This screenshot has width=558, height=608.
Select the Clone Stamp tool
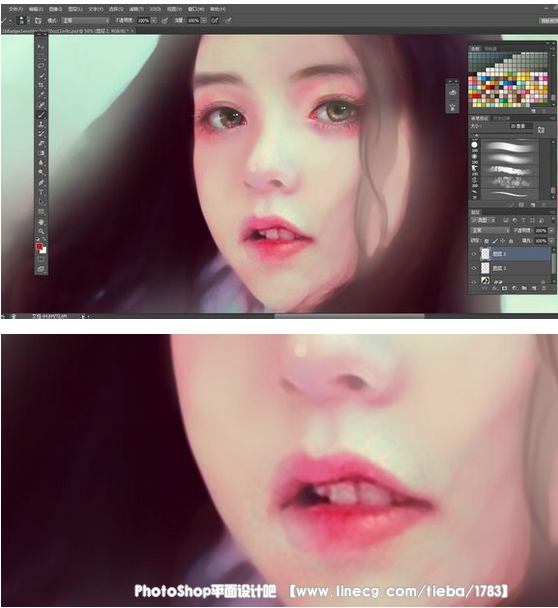click(41, 124)
